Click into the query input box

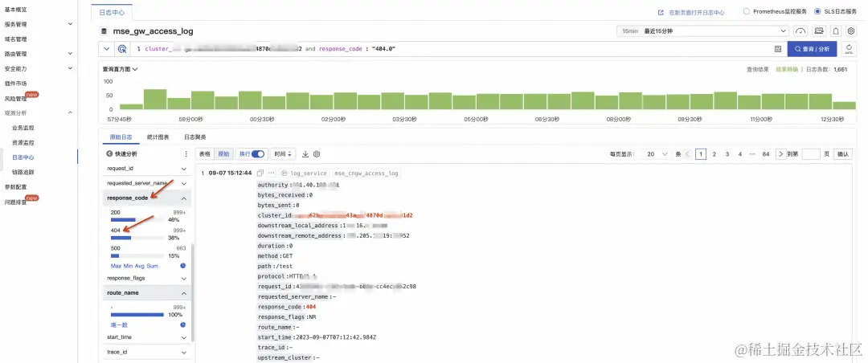click(451, 49)
